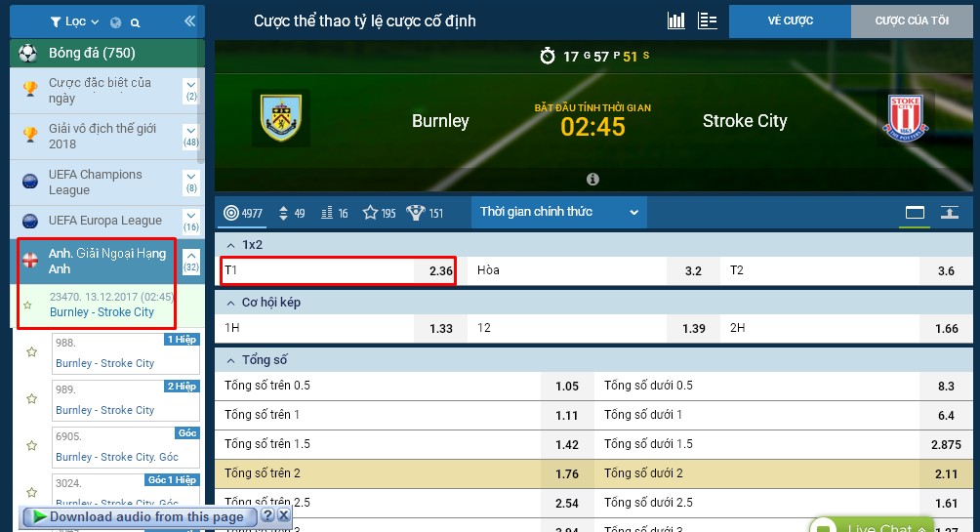Bet on 12 at 1.39
The image size is (980, 532).
click(x=593, y=328)
